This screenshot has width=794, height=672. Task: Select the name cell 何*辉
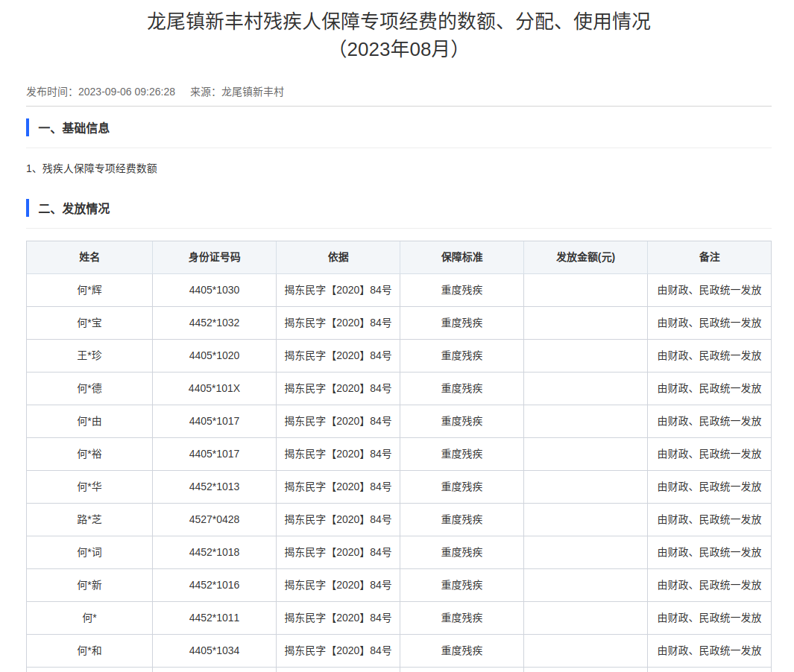pos(89,290)
